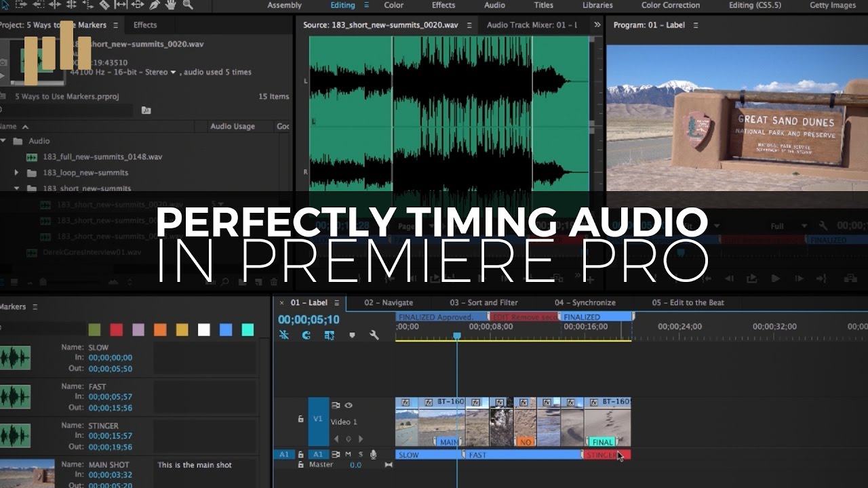Toggle the lock on audio track A1

click(300, 455)
